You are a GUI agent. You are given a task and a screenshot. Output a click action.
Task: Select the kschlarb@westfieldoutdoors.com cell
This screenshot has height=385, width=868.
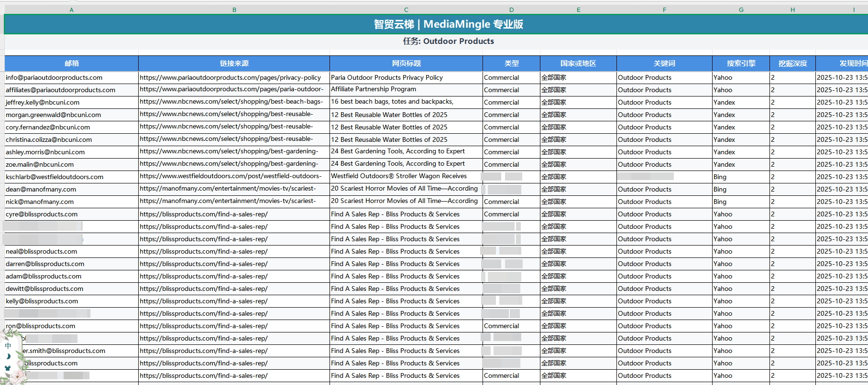(x=72, y=177)
